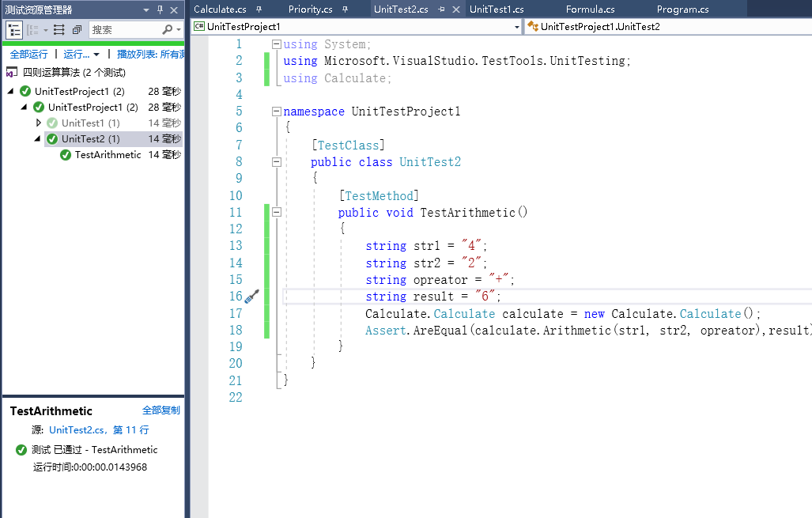Pin the 测试资源管理器 panel
The width and height of the screenshot is (812, 518).
[x=160, y=9]
